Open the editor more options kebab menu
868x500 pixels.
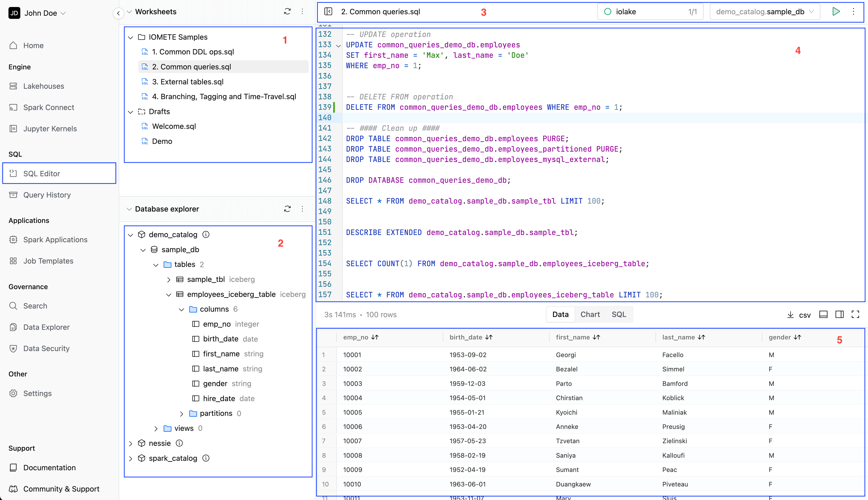853,12
